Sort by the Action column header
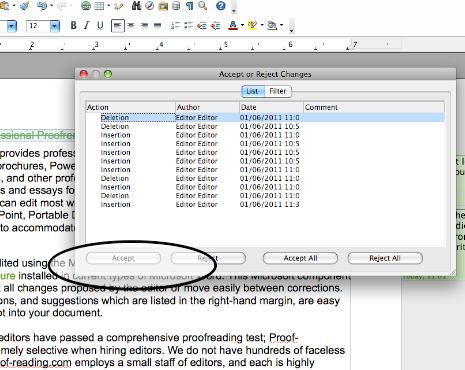The height and width of the screenshot is (370, 465). click(x=130, y=107)
